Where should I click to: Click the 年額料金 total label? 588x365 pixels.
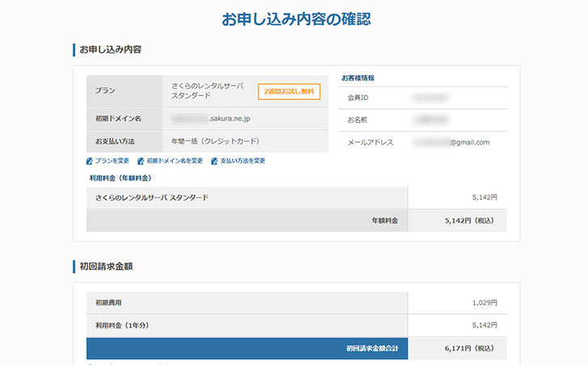coord(384,220)
